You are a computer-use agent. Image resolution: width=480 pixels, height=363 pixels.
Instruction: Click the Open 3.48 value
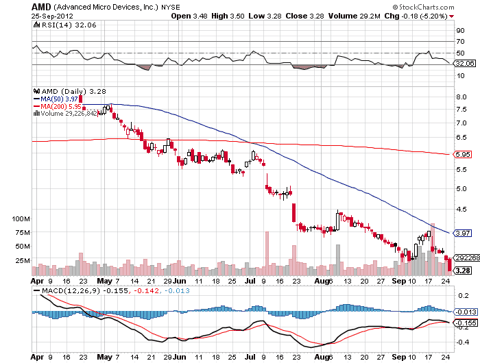click(x=189, y=16)
